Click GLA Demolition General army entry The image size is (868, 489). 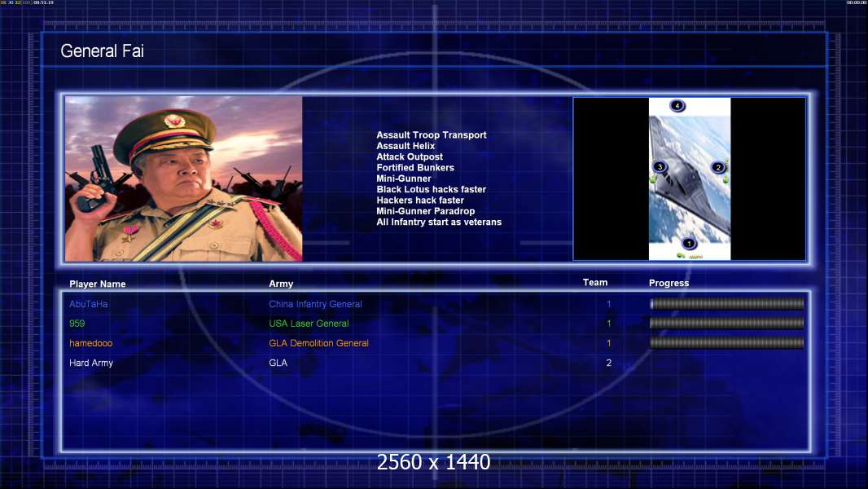click(x=318, y=343)
